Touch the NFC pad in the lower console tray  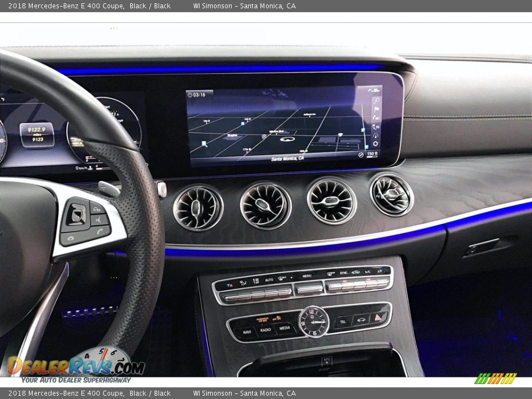coord(326,362)
